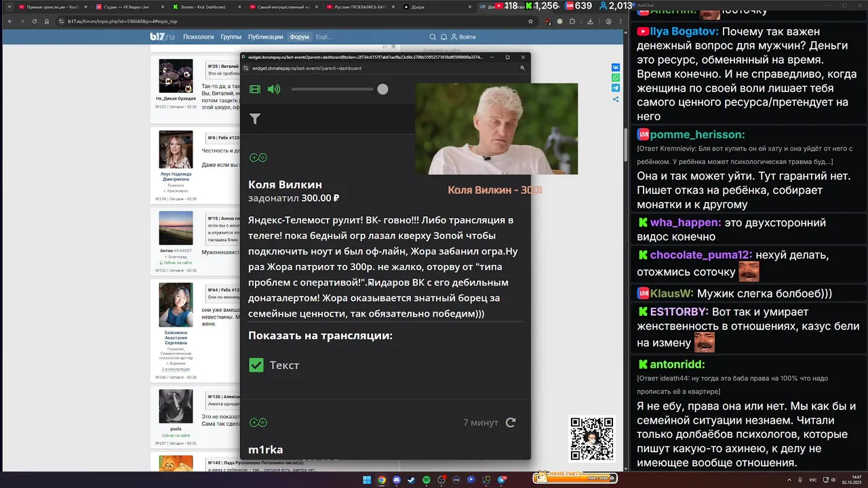Click gamepad icon above Коля Вилкин donation
This screenshot has height=488, width=868.
tap(258, 157)
